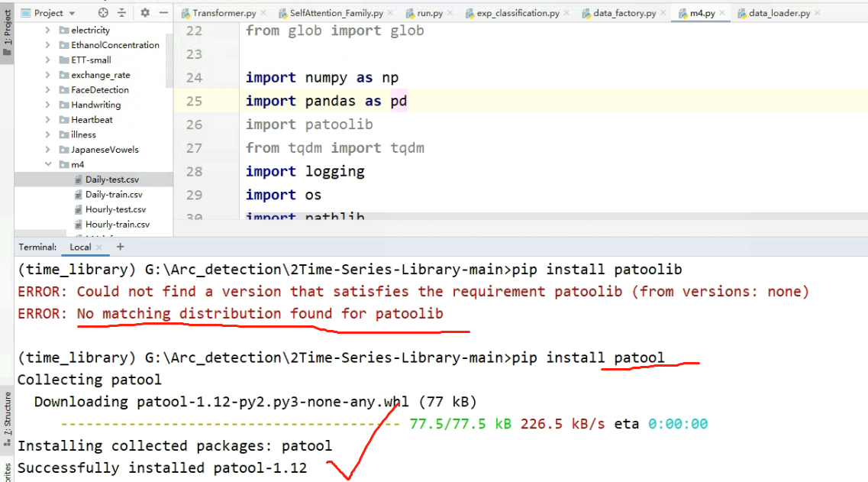Close the Transformer.py tab
The height and width of the screenshot is (482, 868).
click(263, 13)
